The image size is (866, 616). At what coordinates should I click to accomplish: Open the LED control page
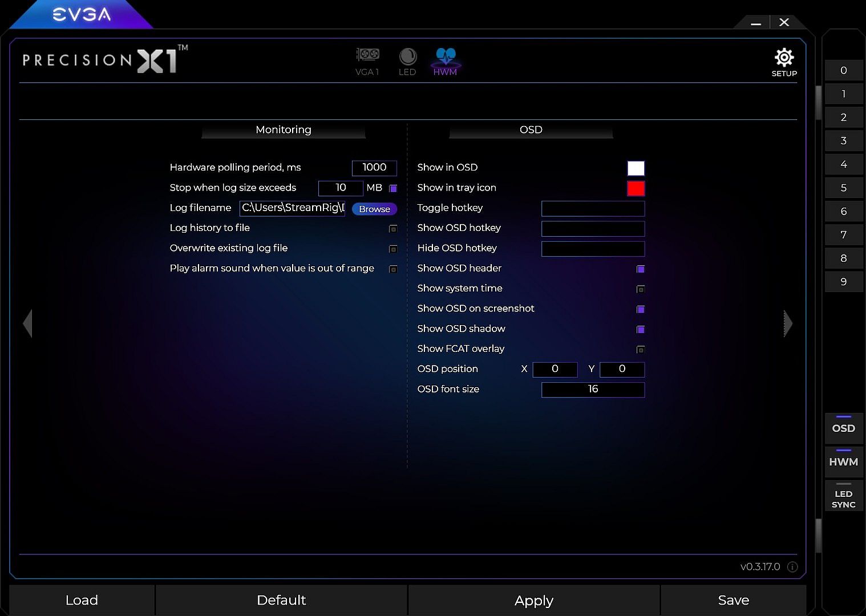click(407, 62)
